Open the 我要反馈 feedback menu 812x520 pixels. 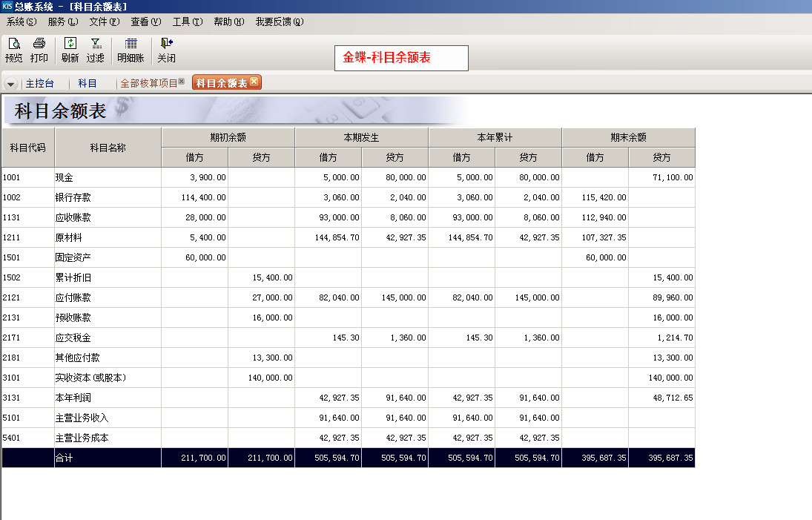279,22
